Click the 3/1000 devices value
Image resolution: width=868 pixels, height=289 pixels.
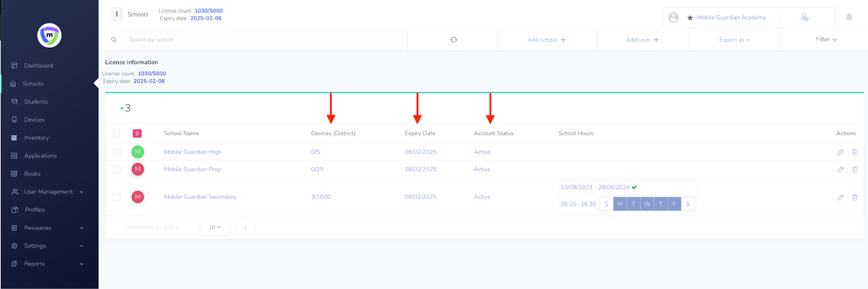321,197
